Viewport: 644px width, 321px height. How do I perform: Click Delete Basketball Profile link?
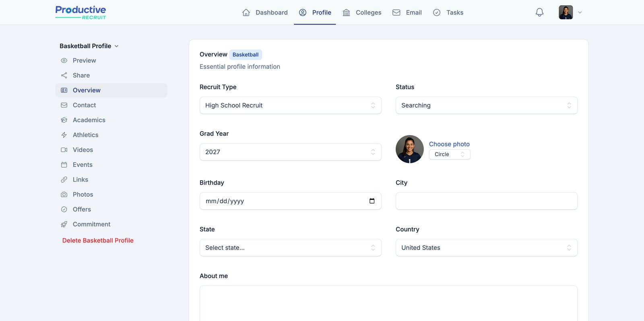98,241
